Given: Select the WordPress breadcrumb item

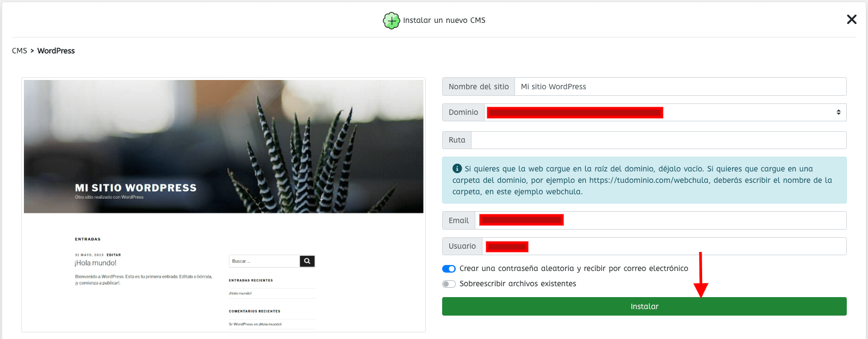Looking at the screenshot, I should [x=56, y=51].
